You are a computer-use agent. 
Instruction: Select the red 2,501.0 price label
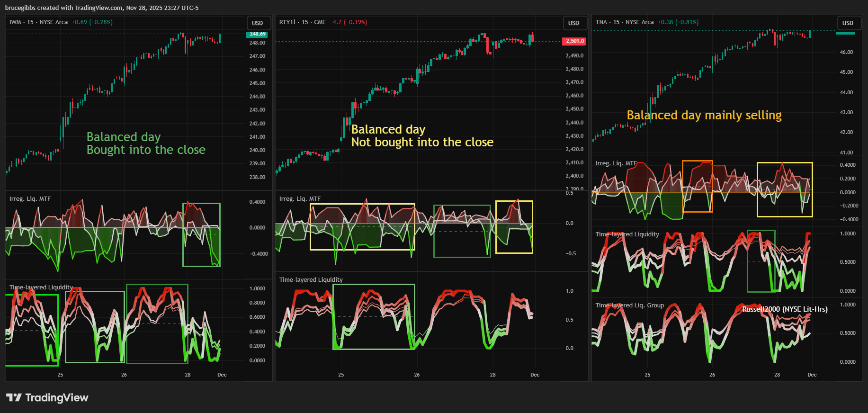574,41
